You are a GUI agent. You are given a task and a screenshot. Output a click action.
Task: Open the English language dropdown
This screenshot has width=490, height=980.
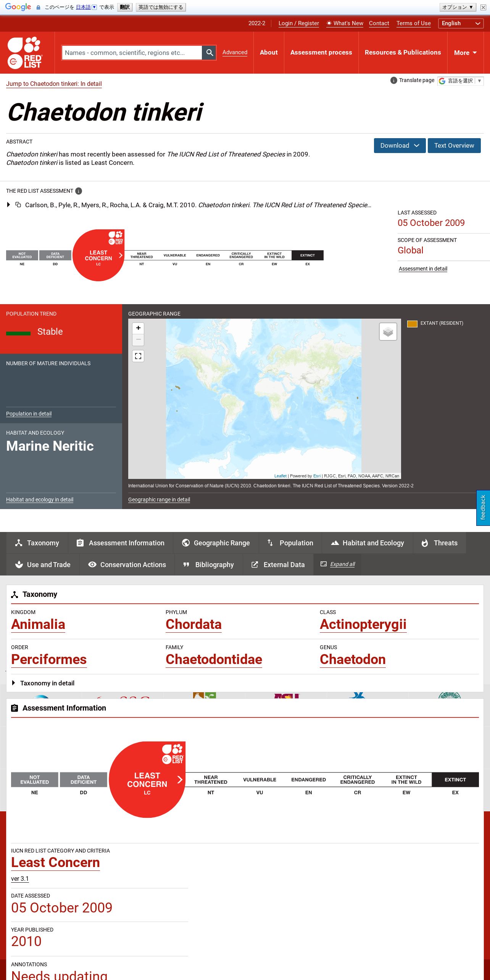(461, 23)
